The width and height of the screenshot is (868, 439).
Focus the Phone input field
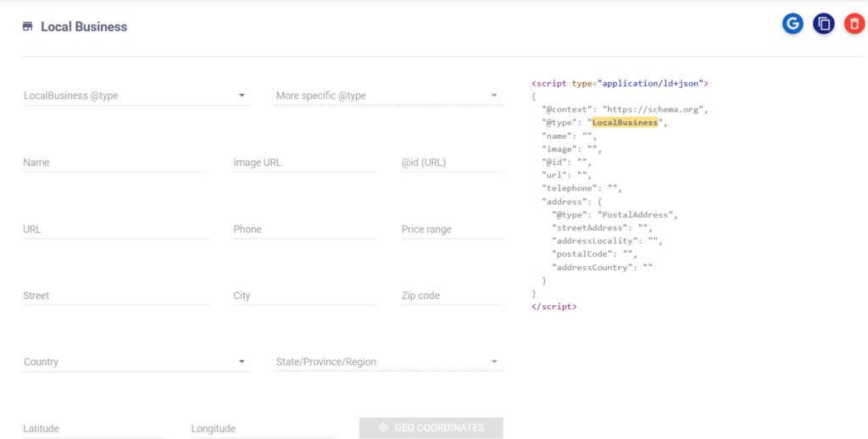coord(304,229)
